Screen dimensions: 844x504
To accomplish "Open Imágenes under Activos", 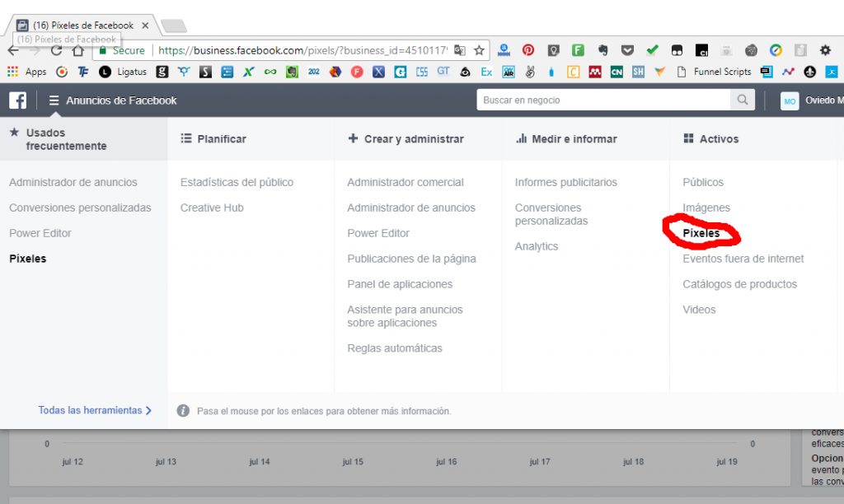I will [x=706, y=208].
